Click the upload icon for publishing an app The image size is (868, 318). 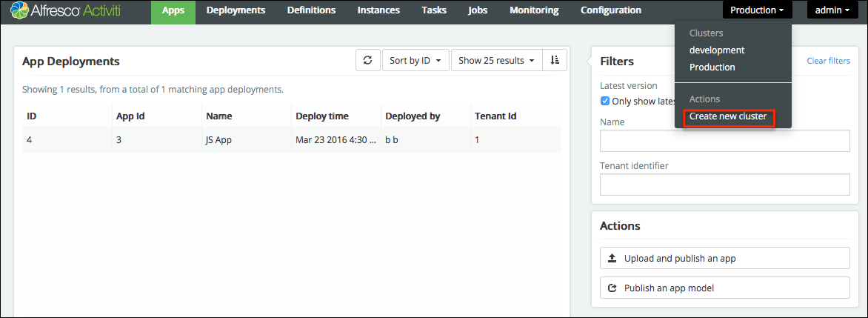tap(612, 259)
